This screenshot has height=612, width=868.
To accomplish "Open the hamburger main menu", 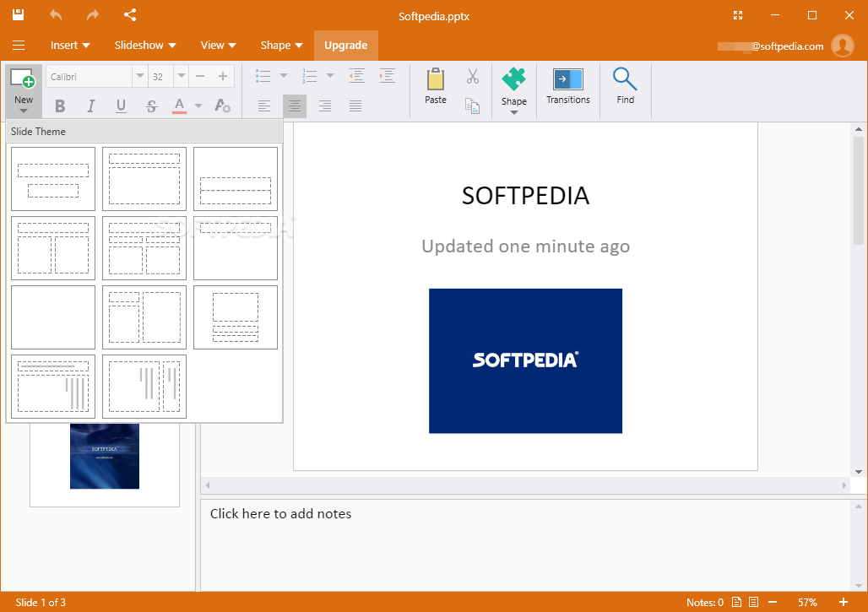I will coord(19,46).
